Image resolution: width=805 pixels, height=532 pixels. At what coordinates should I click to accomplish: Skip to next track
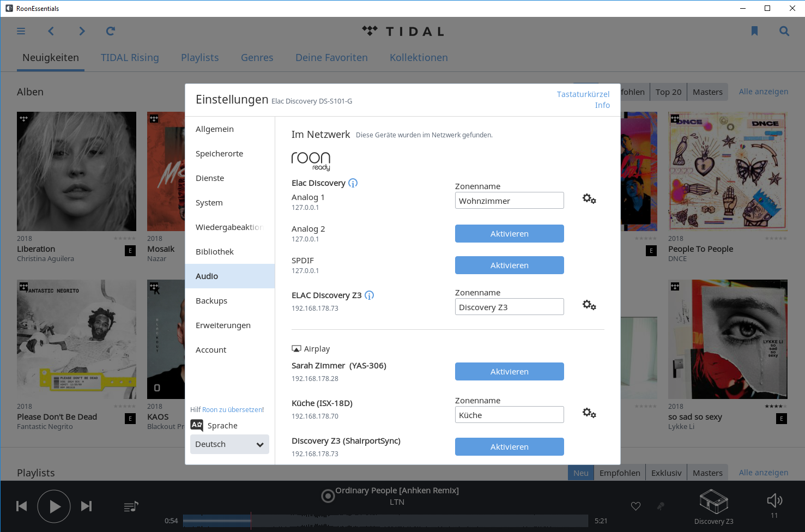click(86, 506)
